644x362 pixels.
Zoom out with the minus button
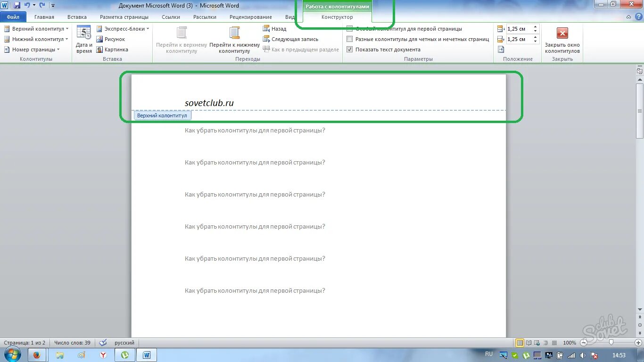click(584, 343)
